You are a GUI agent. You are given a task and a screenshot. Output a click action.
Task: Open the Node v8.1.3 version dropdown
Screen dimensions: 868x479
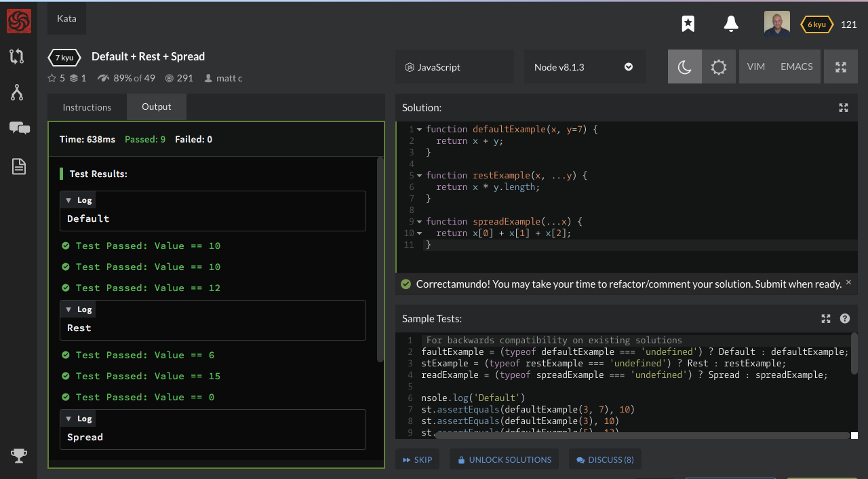tap(585, 66)
